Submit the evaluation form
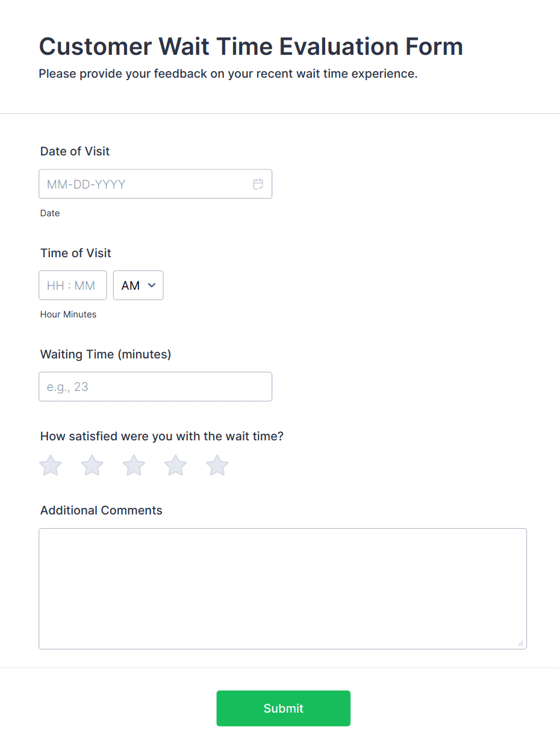The width and height of the screenshot is (560, 756). (x=283, y=708)
